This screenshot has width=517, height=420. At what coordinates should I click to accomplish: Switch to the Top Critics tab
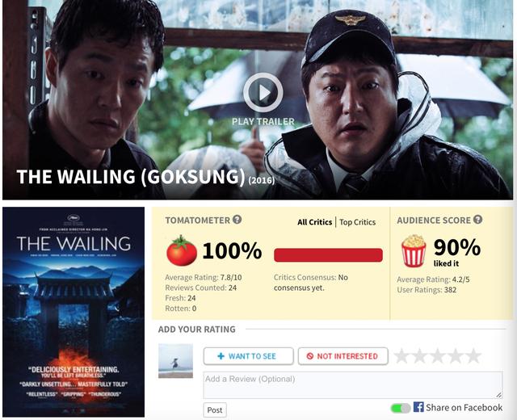[357, 222]
